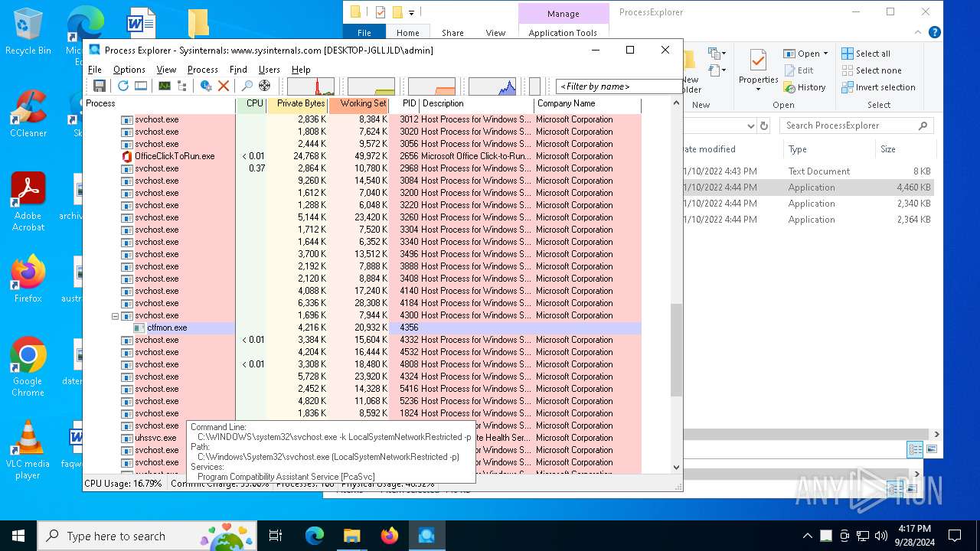Sort processes by the CPU column header
Viewport: 980px width, 551px height.
pos(252,104)
